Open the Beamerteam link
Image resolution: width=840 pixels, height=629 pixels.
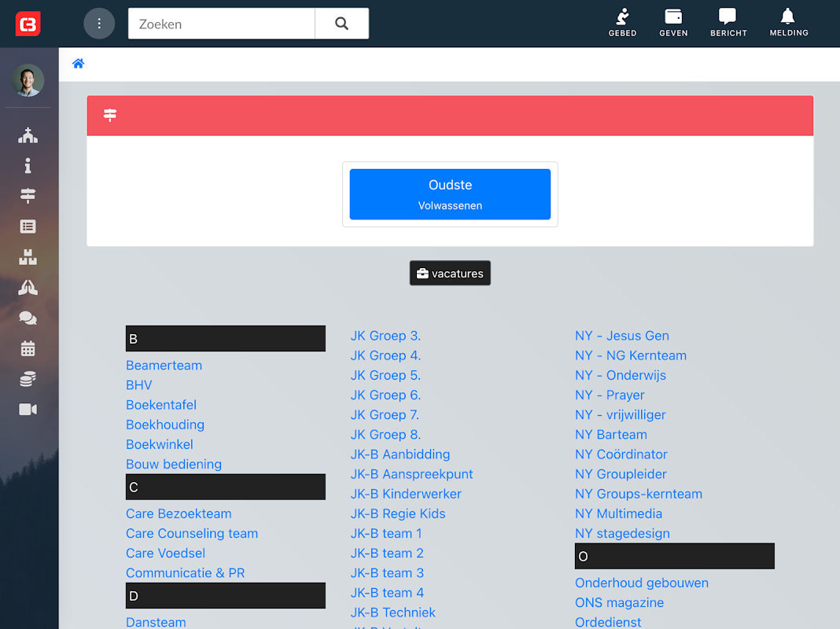click(164, 365)
